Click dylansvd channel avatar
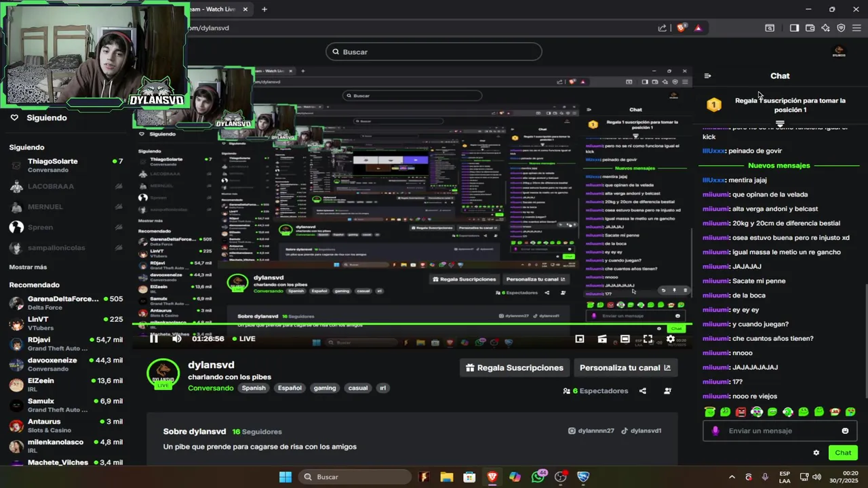The height and width of the screenshot is (488, 868). pyautogui.click(x=163, y=374)
